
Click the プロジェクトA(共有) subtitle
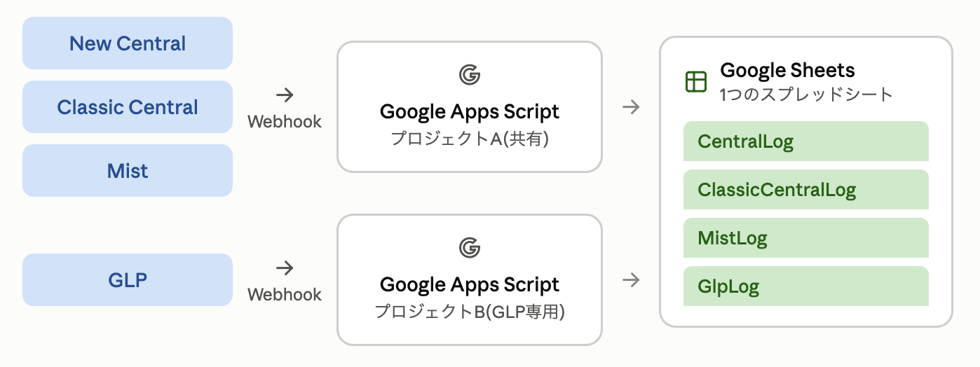pyautogui.click(x=470, y=139)
